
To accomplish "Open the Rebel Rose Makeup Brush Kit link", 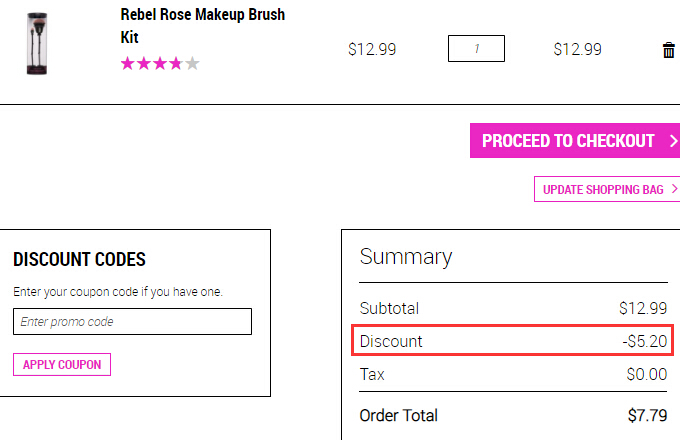I will click(x=203, y=26).
